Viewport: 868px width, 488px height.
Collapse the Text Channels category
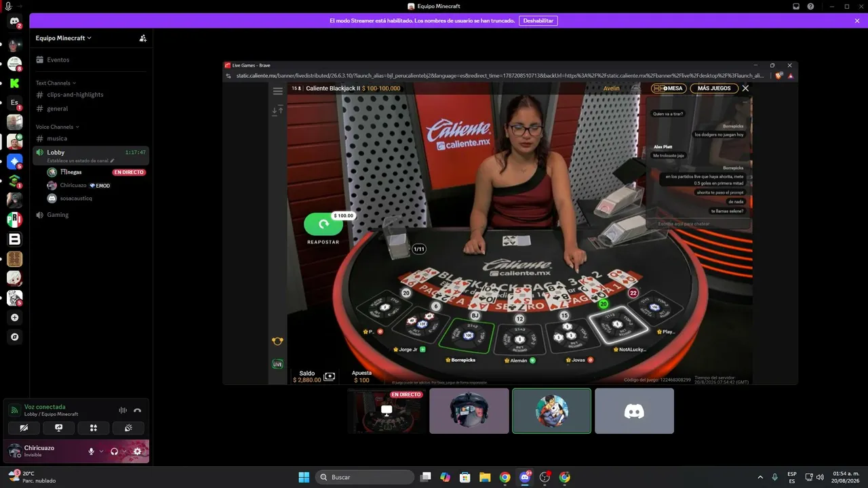point(56,83)
